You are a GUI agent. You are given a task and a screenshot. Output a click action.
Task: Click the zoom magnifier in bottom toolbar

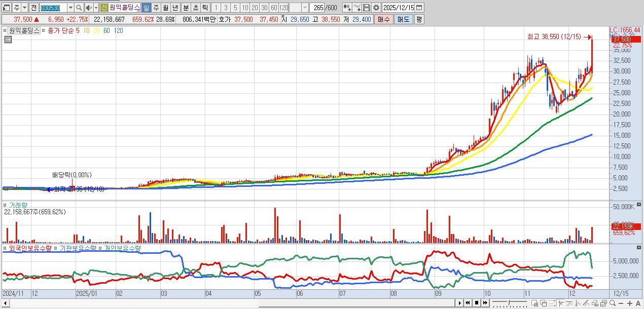613,303
